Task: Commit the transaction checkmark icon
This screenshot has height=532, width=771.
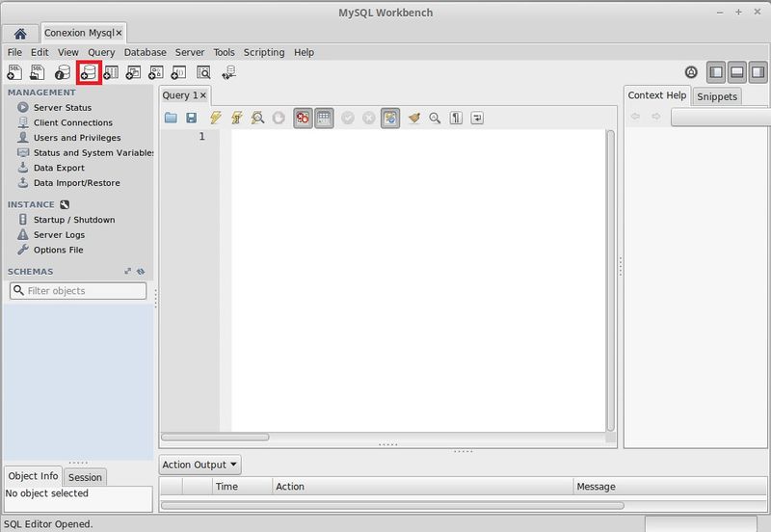Action: coord(348,118)
